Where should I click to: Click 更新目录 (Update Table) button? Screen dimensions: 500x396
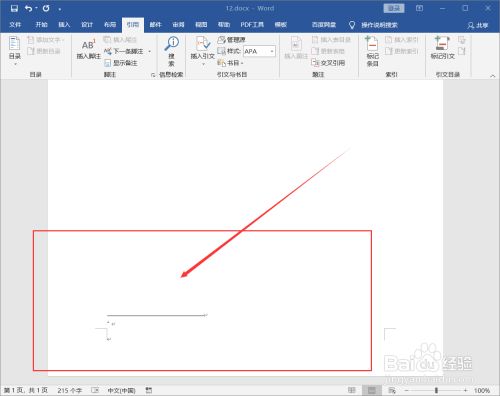click(44, 51)
